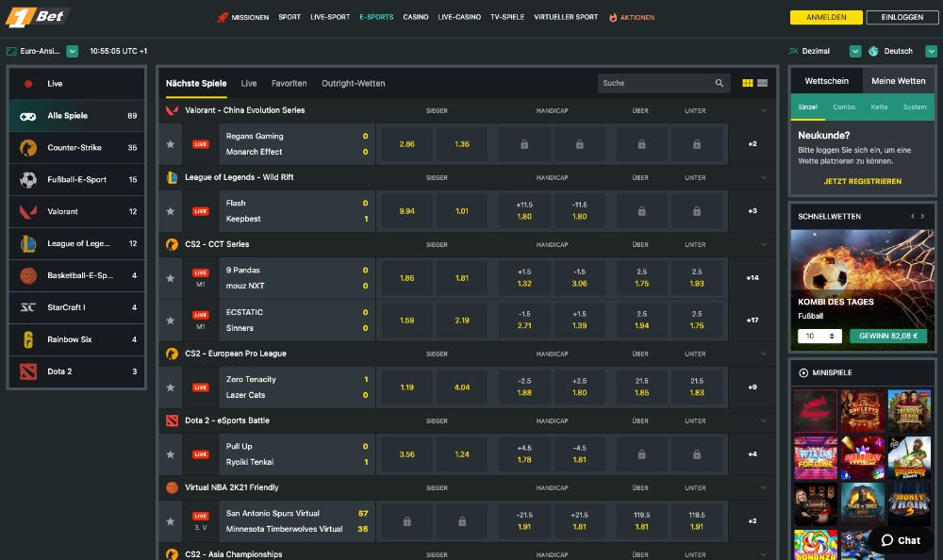
Task: Open Money Train 3 minigame thumbnail
Action: pos(909,504)
